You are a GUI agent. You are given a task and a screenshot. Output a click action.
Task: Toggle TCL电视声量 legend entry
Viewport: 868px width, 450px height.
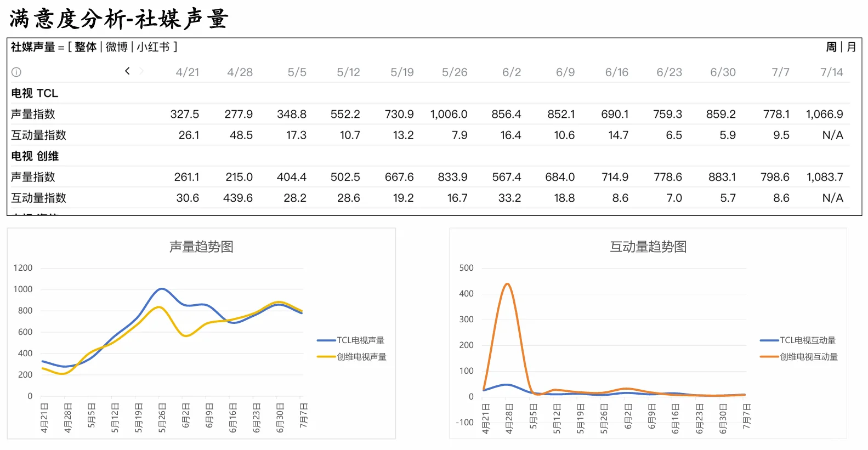pyautogui.click(x=351, y=340)
